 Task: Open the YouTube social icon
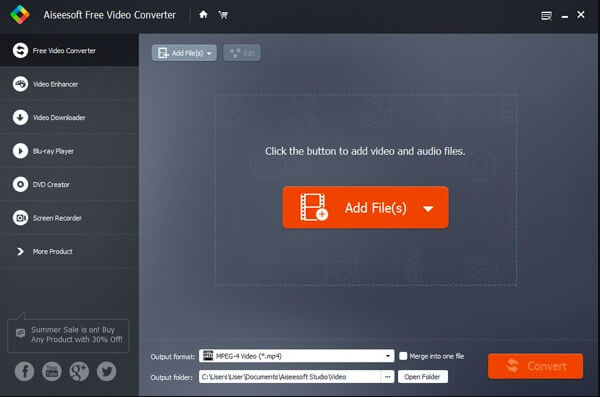(52, 371)
